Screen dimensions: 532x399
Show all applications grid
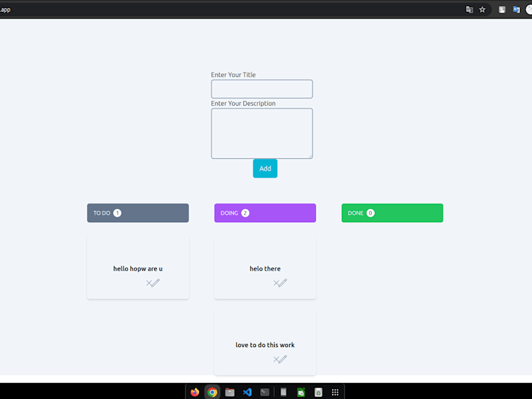[335, 392]
